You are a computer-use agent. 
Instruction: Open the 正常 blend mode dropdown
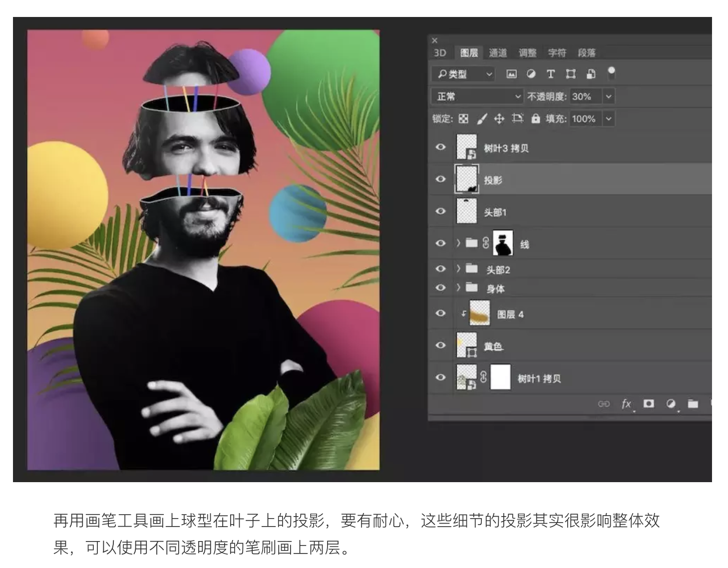click(477, 96)
